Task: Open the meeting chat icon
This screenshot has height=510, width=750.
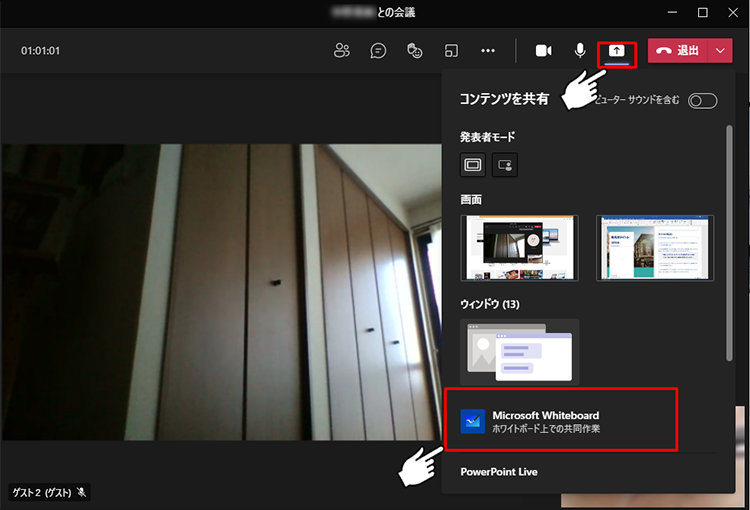Action: point(378,50)
